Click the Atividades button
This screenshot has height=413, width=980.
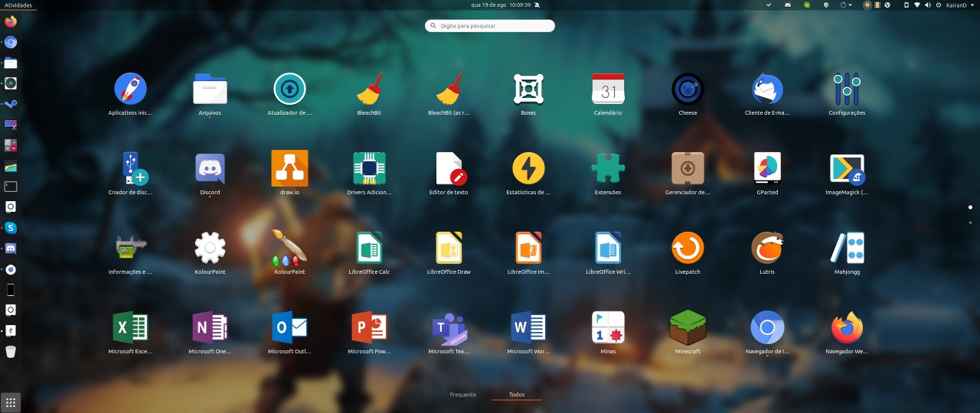18,5
